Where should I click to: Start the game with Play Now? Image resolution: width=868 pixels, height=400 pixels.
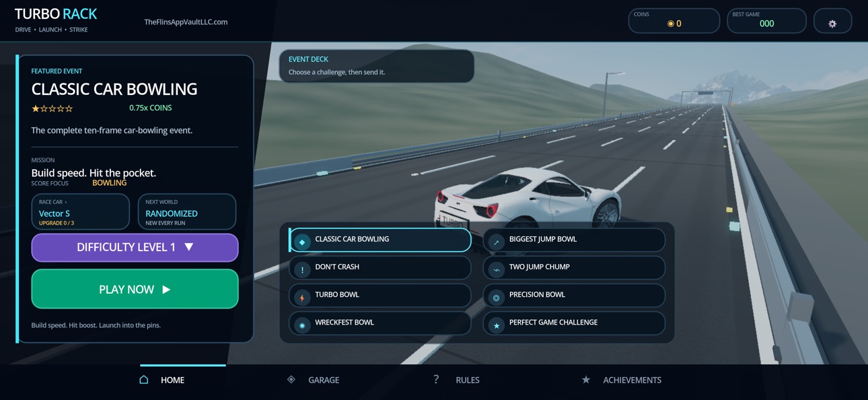pyautogui.click(x=135, y=289)
